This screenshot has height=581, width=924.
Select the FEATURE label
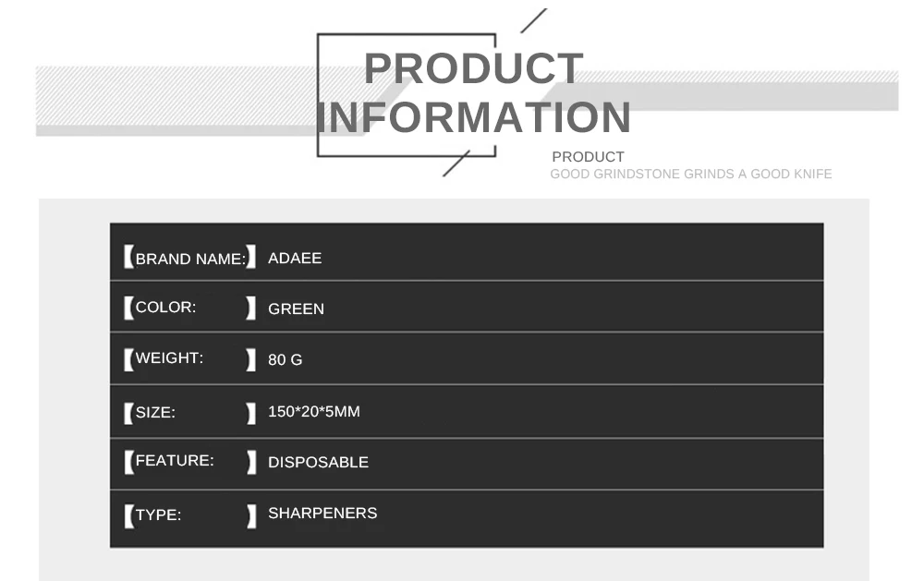[x=175, y=460]
